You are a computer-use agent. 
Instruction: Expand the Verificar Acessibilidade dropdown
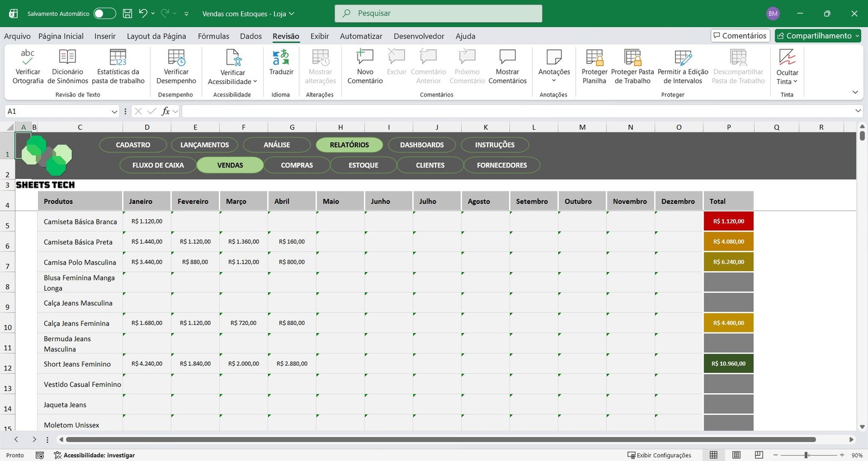tap(255, 82)
